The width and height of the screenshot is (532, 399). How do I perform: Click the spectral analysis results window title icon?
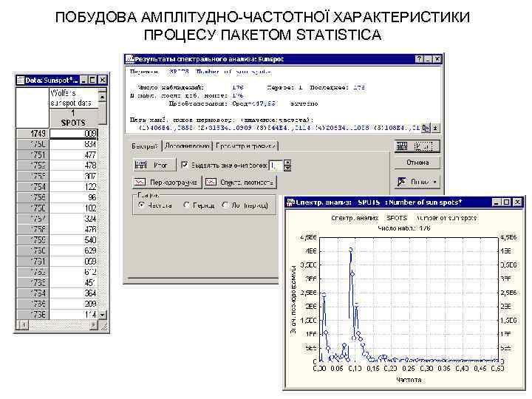coord(129,59)
